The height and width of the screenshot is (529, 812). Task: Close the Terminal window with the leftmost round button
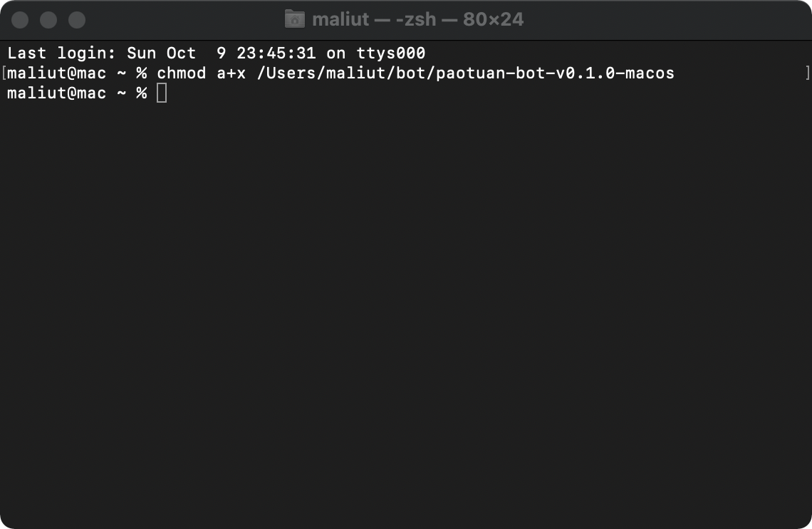20,20
